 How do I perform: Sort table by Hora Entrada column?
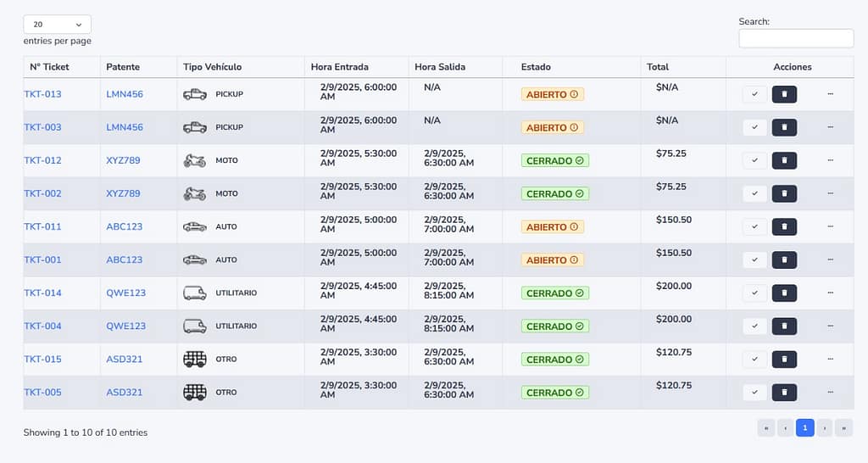(340, 67)
